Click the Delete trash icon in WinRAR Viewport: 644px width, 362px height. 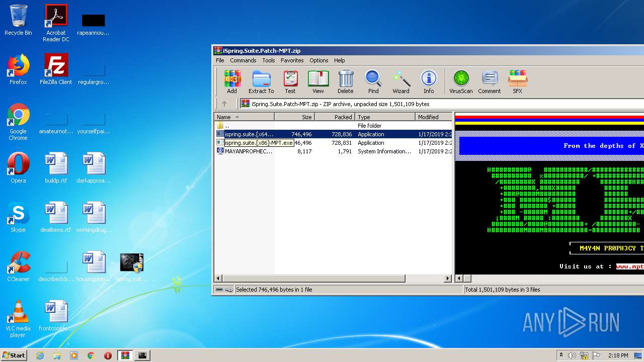pos(346,82)
